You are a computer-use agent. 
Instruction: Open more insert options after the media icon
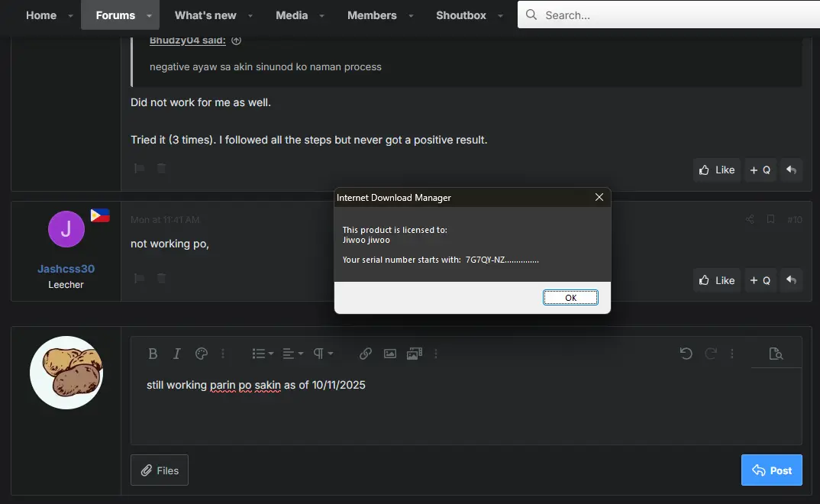click(436, 354)
